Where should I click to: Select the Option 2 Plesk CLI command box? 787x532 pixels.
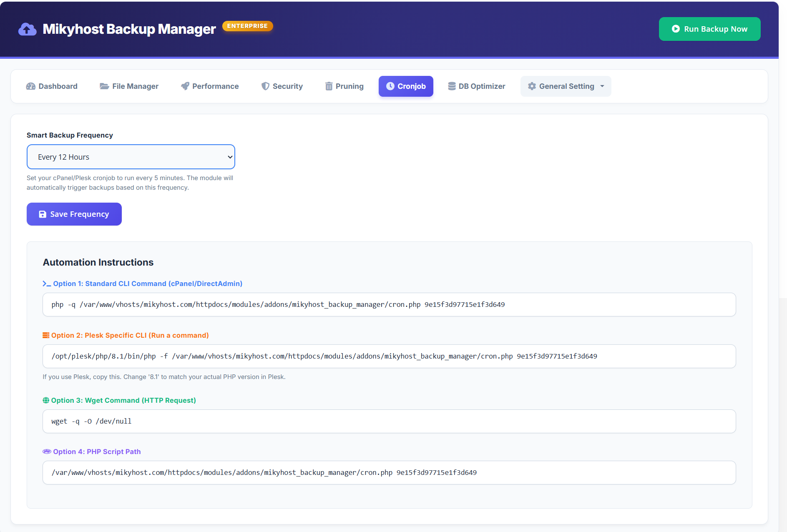[389, 356]
